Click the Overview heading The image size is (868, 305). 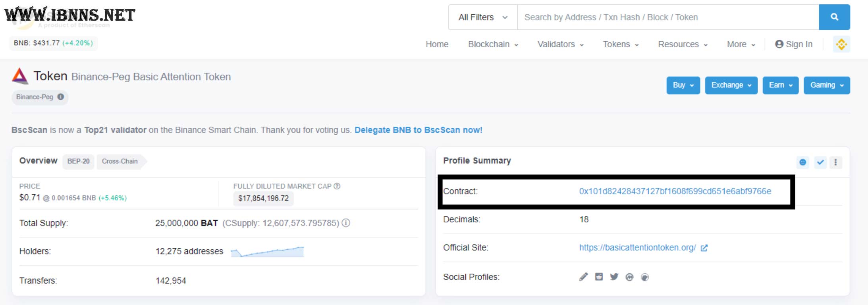click(38, 160)
